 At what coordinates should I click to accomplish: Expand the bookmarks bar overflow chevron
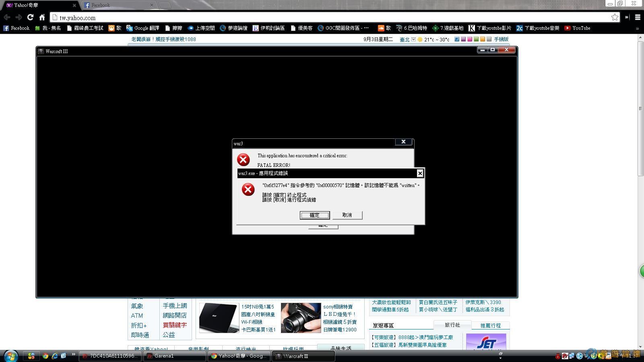[637, 29]
